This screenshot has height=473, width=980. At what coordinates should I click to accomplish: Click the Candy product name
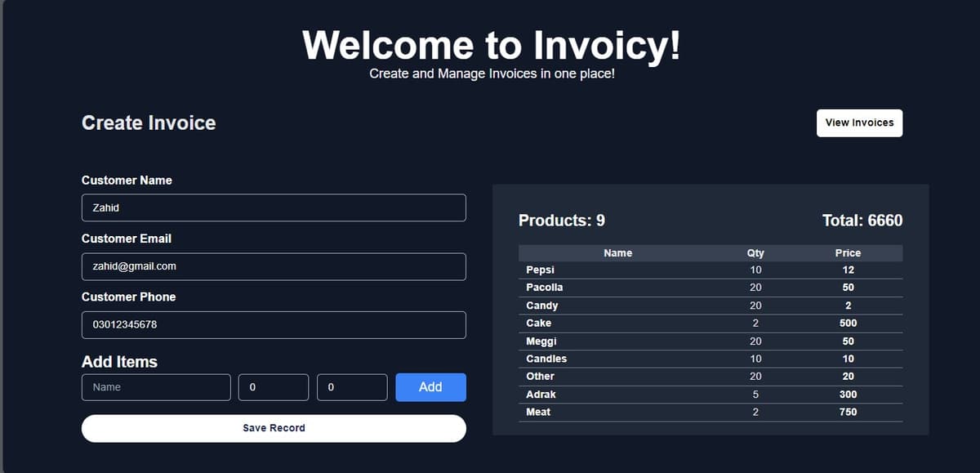point(541,306)
